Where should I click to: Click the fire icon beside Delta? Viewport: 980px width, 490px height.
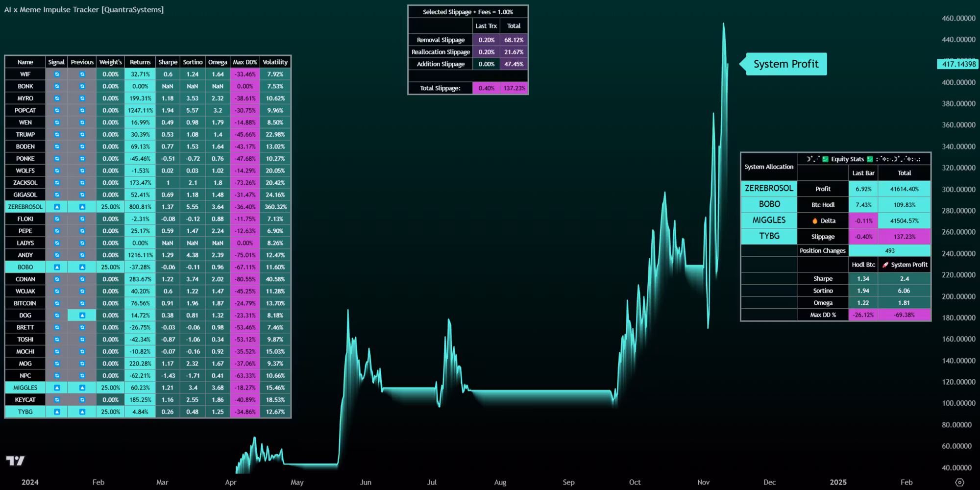[x=815, y=221]
